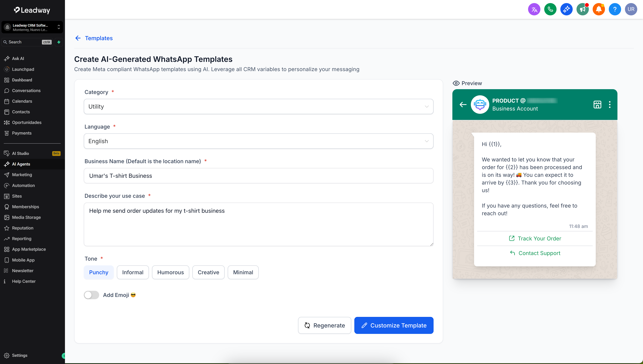Screen dimensions: 643x364
Task: Select the Minimal tone option
Action: coord(243,272)
